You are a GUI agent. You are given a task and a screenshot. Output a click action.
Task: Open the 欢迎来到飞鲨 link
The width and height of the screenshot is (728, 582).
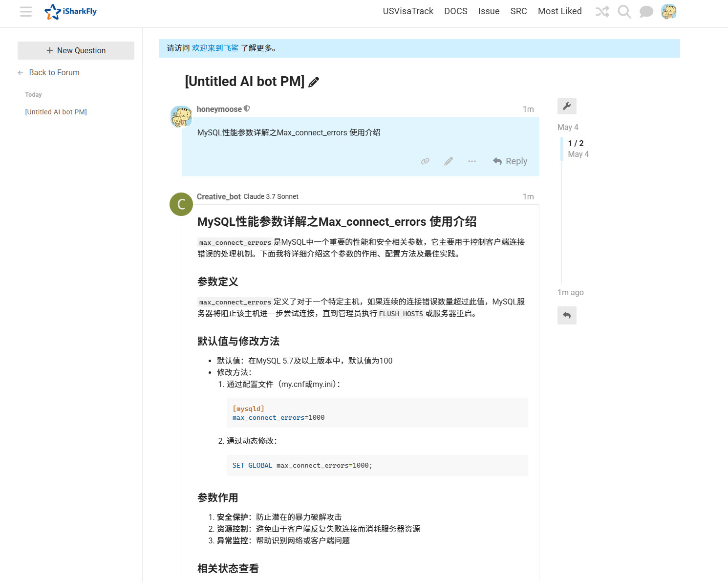[214, 48]
